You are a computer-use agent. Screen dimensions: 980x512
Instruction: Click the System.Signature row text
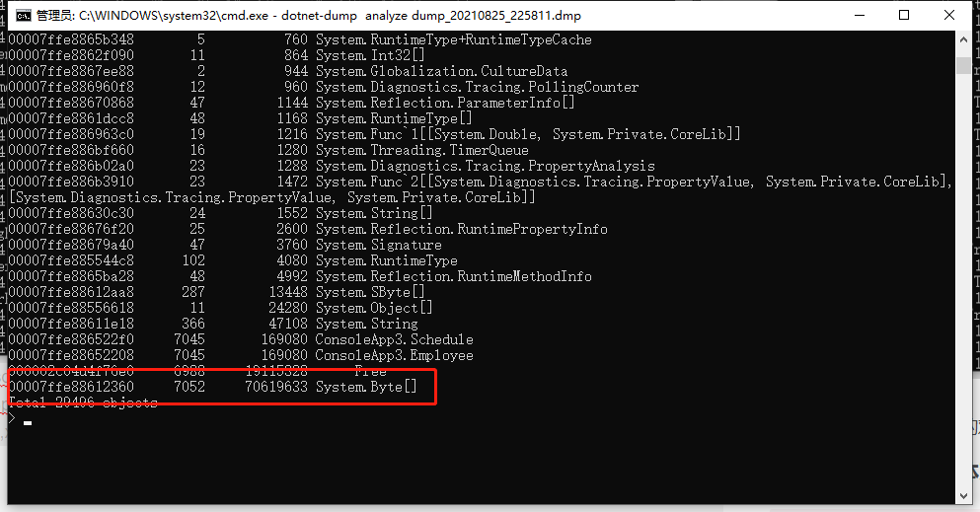(378, 245)
